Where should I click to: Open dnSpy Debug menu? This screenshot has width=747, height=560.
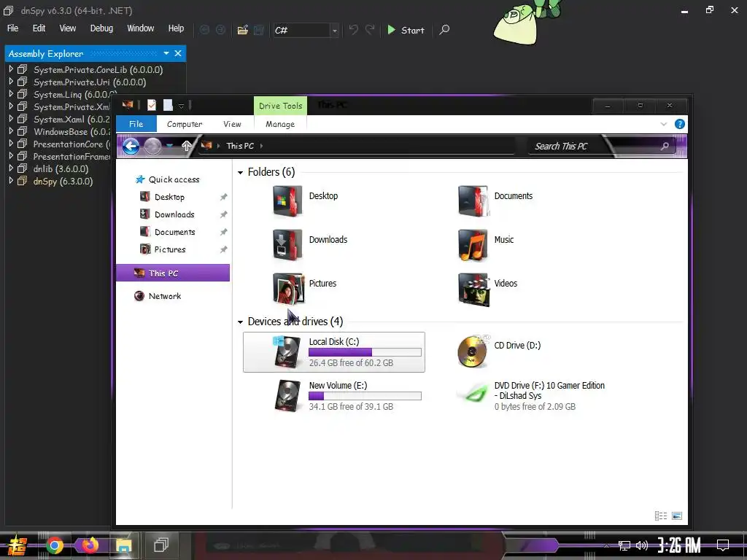click(x=101, y=28)
